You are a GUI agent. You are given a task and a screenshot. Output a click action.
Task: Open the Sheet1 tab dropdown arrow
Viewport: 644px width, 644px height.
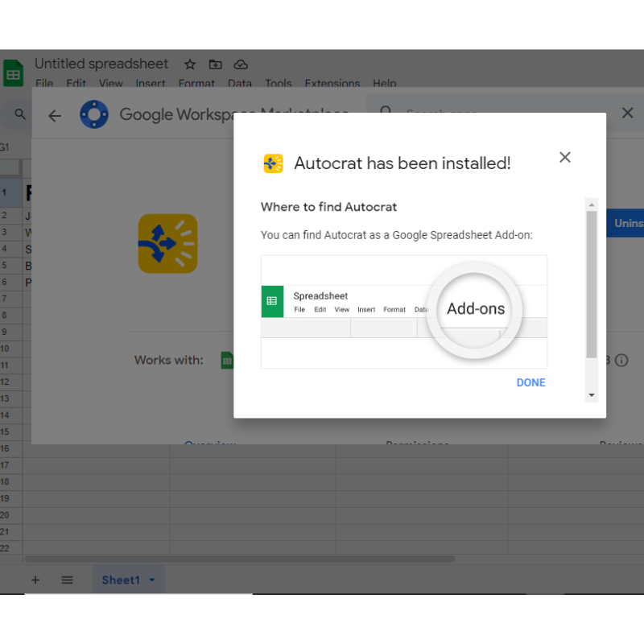152,580
